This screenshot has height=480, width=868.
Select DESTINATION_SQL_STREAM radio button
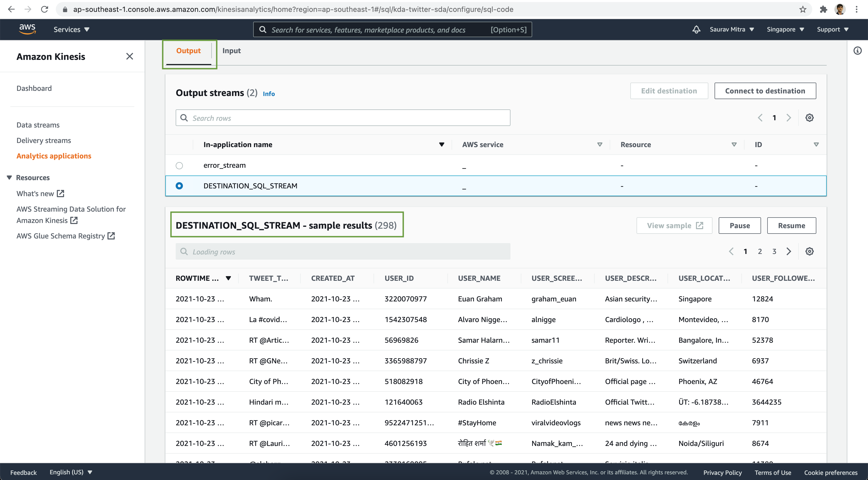(x=179, y=186)
